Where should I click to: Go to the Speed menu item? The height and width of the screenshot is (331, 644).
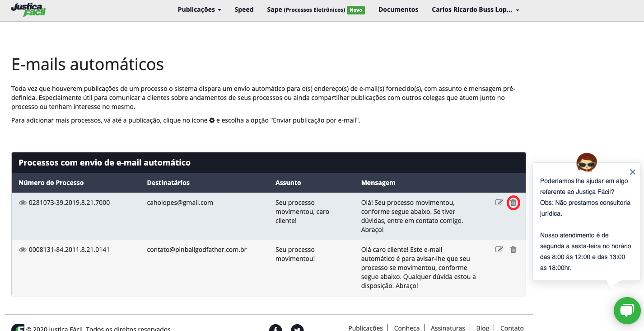tap(244, 9)
